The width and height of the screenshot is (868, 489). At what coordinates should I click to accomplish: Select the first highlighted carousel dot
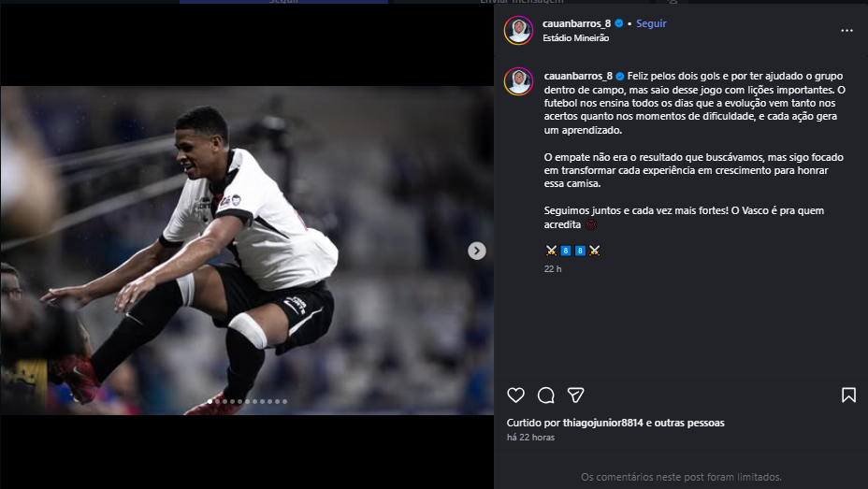210,402
